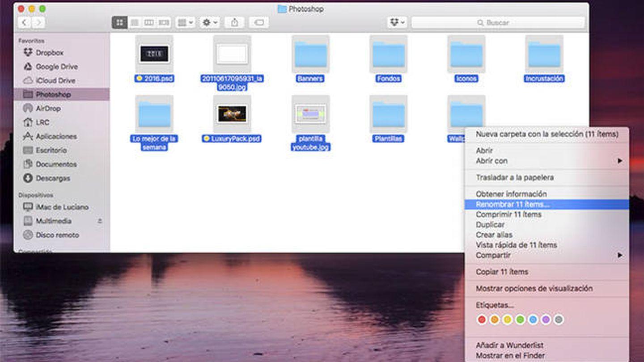Open the Dropbox toolbar dropdown
644x362 pixels.
pos(397,22)
